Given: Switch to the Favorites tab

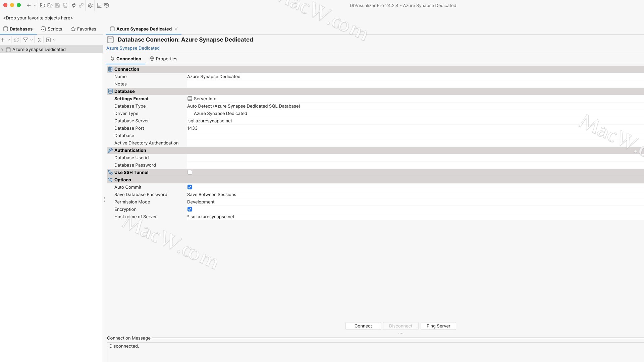Looking at the screenshot, I should click(84, 29).
